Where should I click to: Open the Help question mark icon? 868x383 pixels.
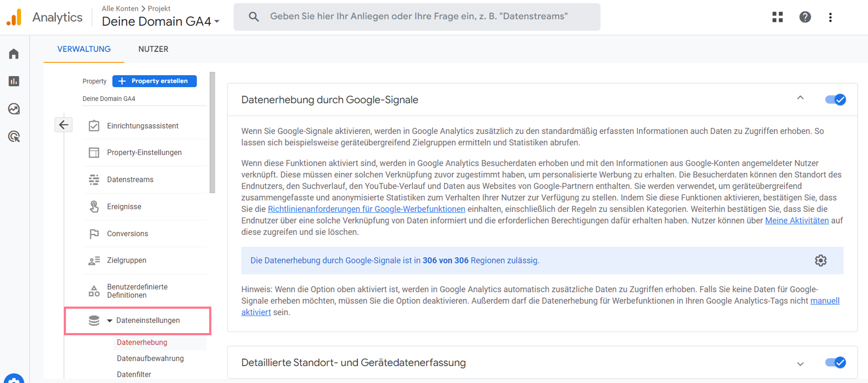(805, 17)
